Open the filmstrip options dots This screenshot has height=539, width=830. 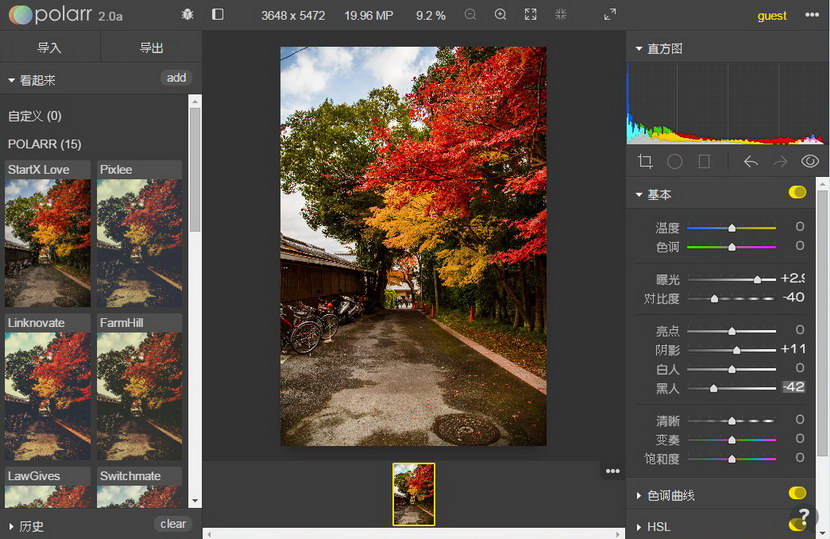[612, 471]
